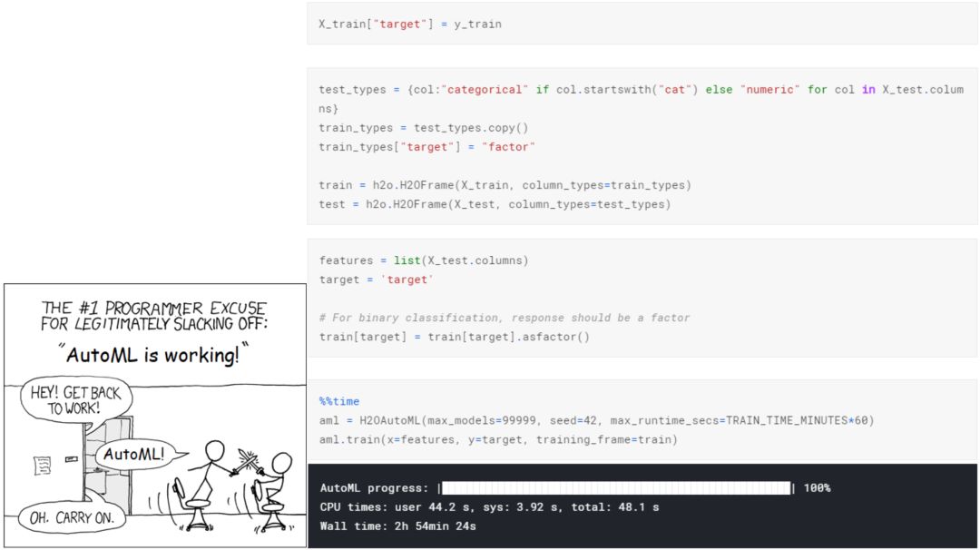980x550 pixels.
Task: Click the test H2OFrame creation line
Action: tap(495, 204)
